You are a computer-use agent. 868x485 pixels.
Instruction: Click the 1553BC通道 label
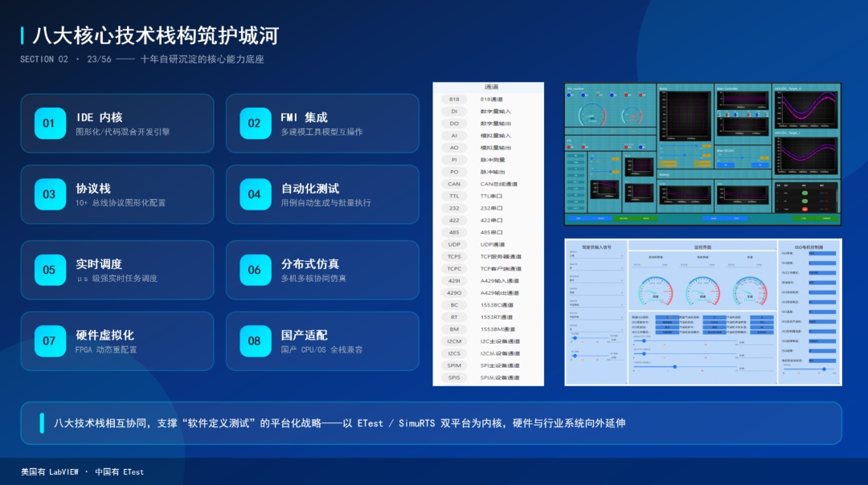(497, 305)
